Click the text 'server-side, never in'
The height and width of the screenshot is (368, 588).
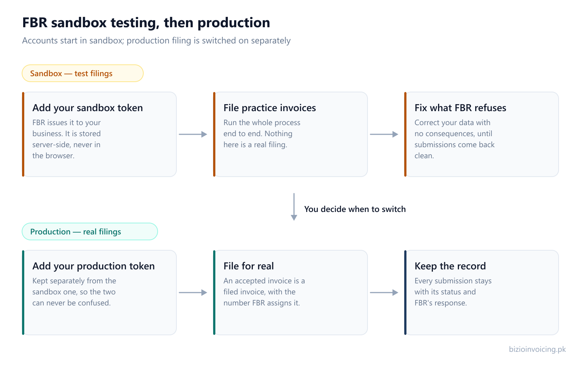(x=67, y=145)
